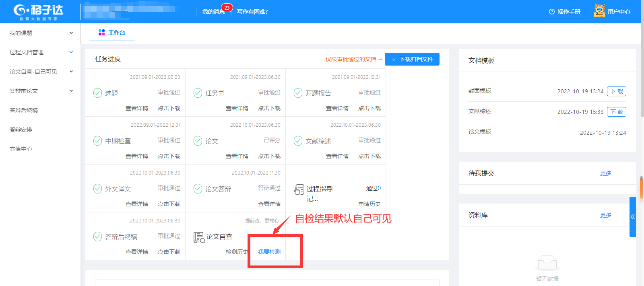Select 答辩安排 in the left menu
Image resolution: width=644 pixels, height=286 pixels.
point(21,130)
